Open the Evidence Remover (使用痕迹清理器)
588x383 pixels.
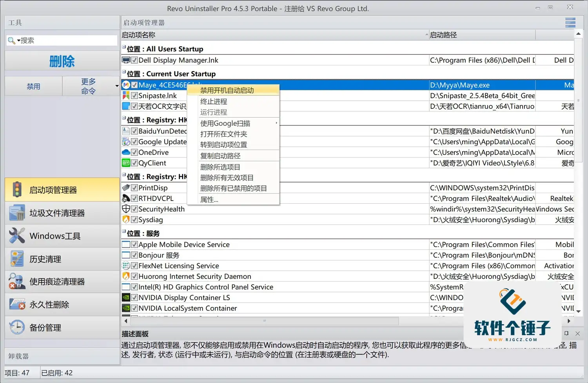point(62,282)
